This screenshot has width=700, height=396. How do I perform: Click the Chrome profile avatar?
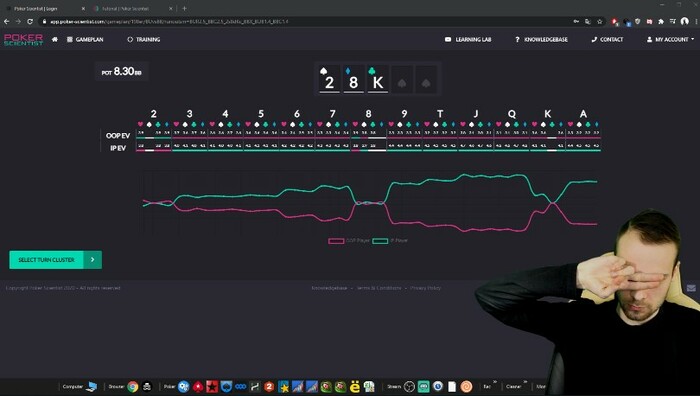point(684,21)
